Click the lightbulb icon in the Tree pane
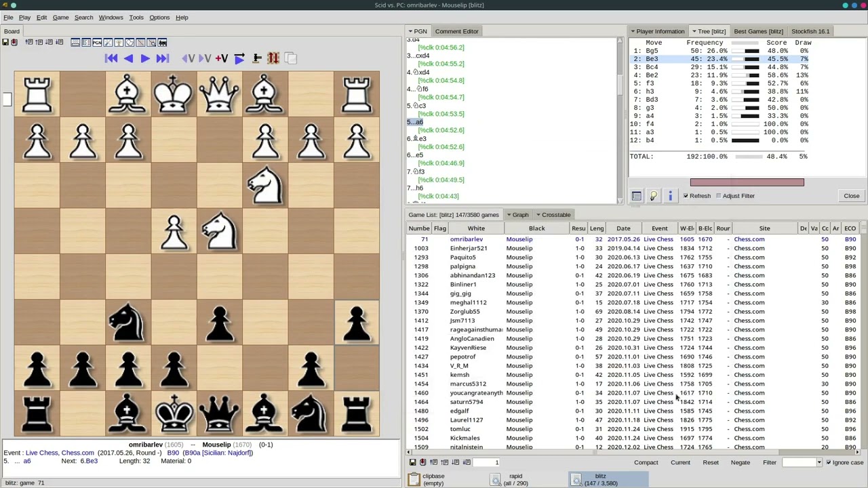 coord(653,196)
